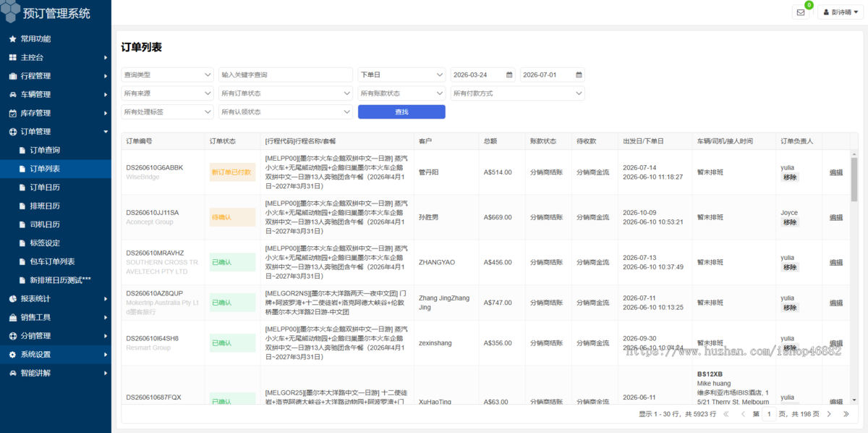The image size is (868, 433).
Task: Open the 所有认领状态 dropdown
Action: point(286,112)
